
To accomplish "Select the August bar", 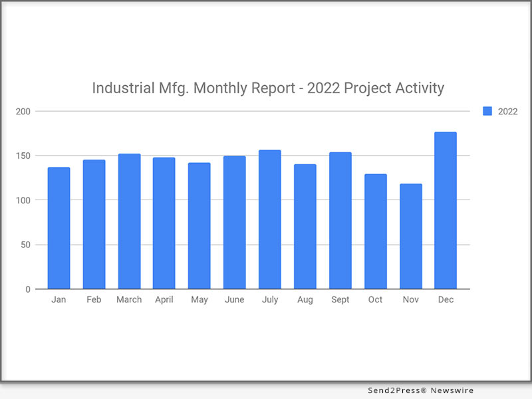I will click(x=305, y=227).
